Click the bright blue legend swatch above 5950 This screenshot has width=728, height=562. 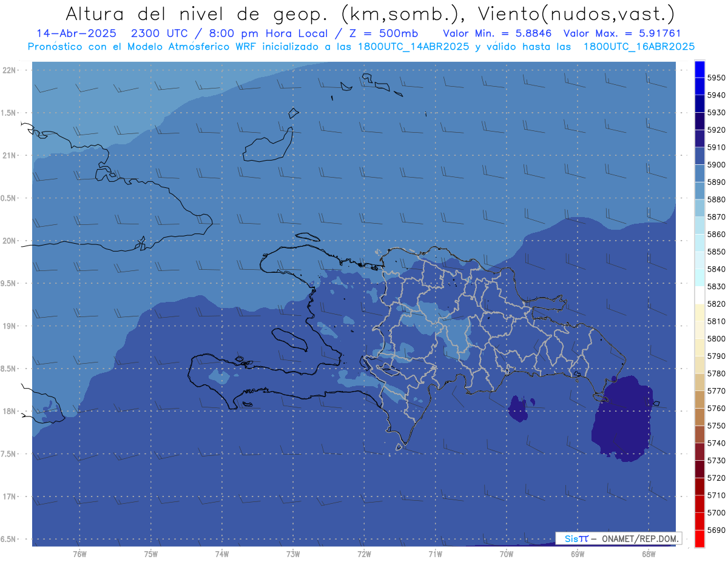point(699,69)
